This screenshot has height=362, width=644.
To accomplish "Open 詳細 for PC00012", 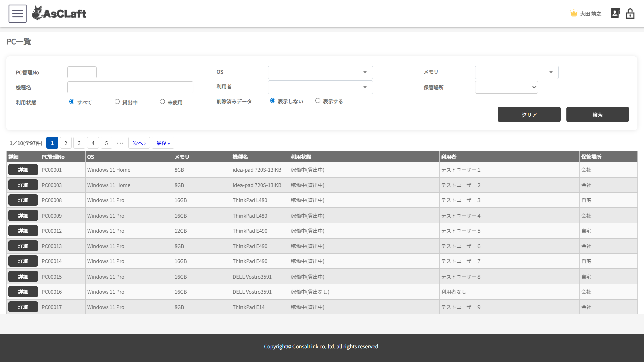I will point(23,231).
